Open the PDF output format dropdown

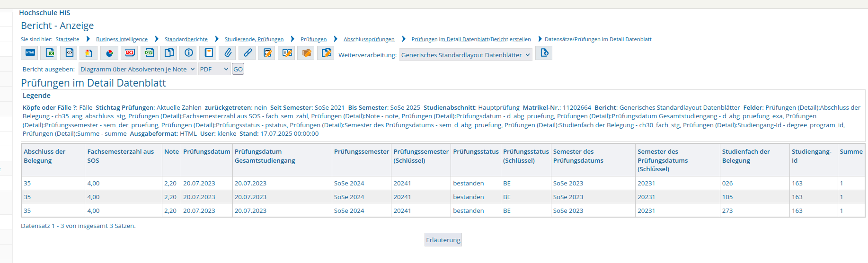(214, 69)
